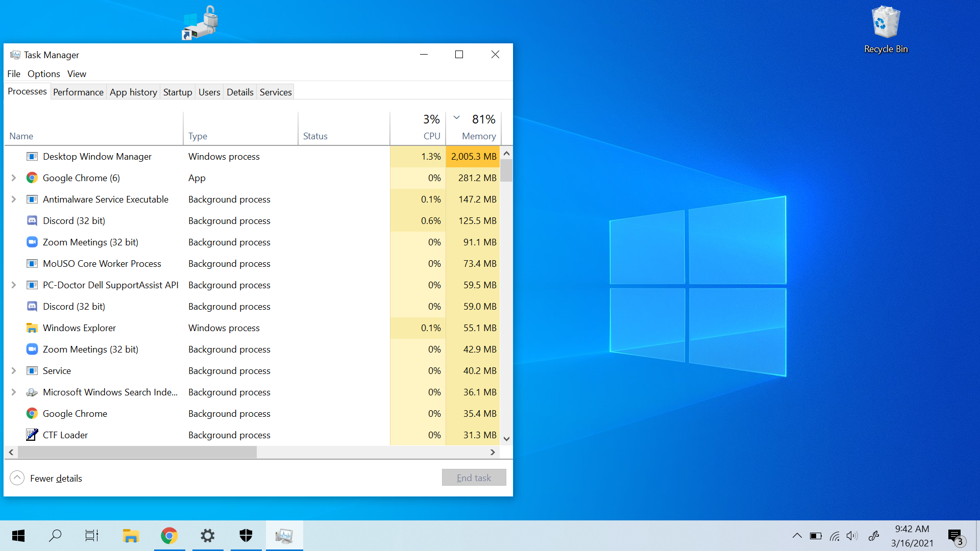Open Settings gear on the taskbar

point(208,536)
